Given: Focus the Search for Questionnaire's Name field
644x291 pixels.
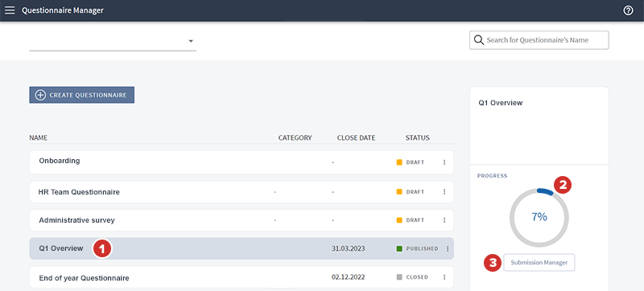Looking at the screenshot, I should coord(539,40).
